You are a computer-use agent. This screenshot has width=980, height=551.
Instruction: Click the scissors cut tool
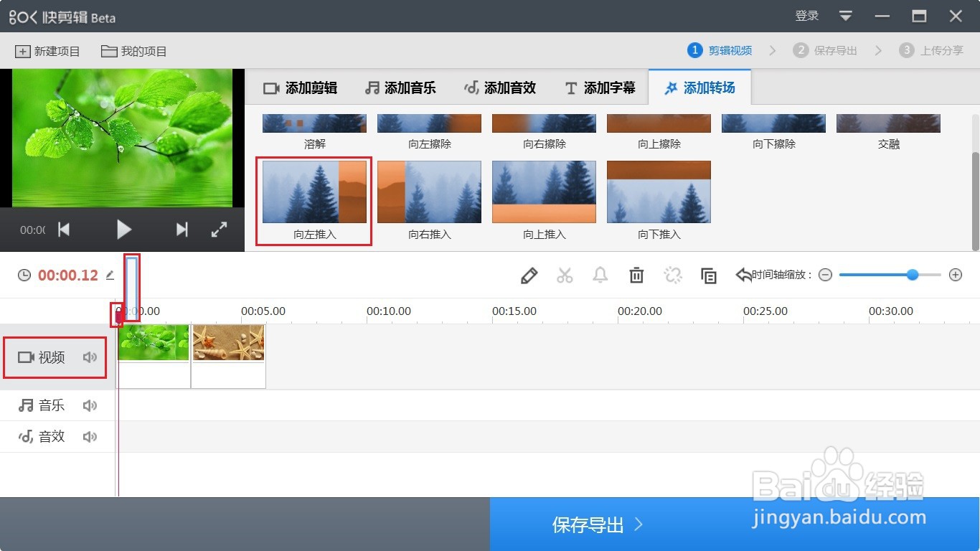coord(565,275)
